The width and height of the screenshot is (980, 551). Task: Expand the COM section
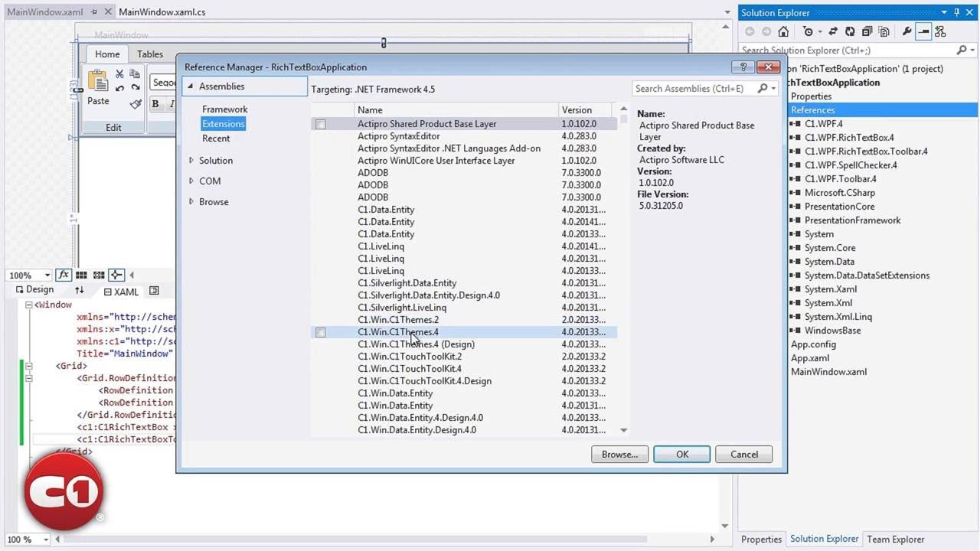pos(191,181)
